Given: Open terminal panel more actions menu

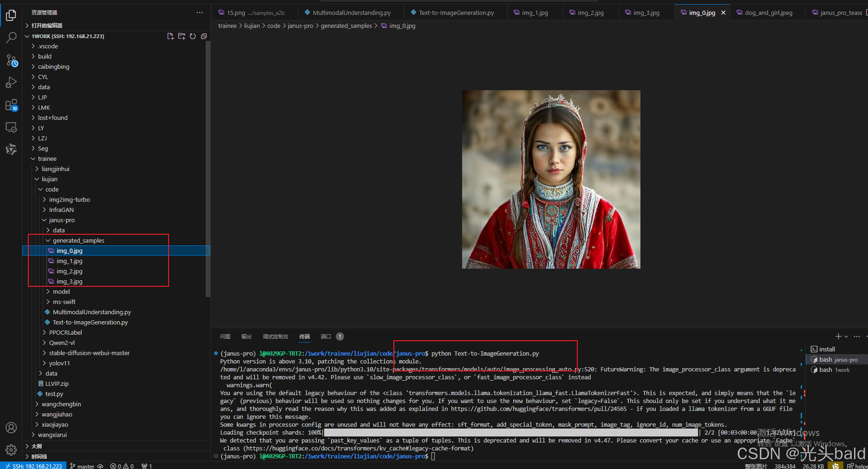Looking at the screenshot, I should 857,336.
